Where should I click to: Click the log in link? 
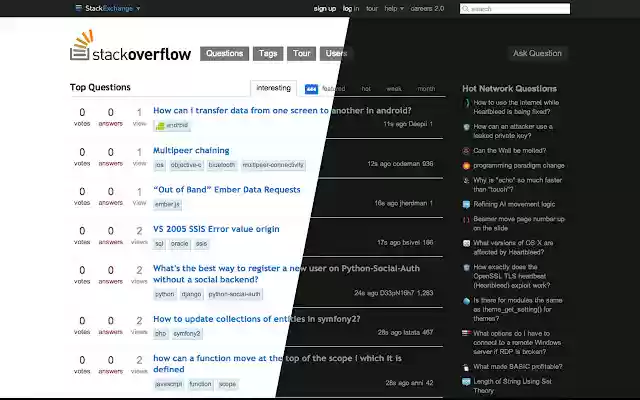click(x=351, y=9)
